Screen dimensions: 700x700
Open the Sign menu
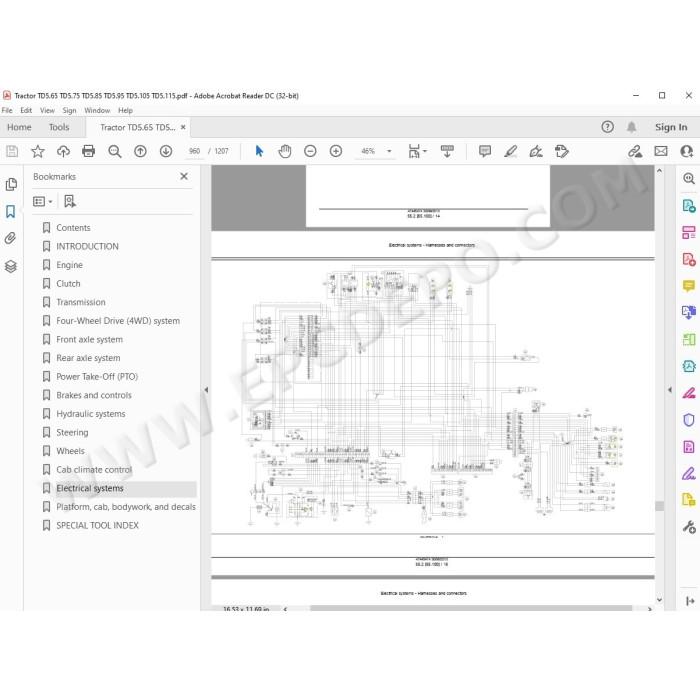[69, 110]
